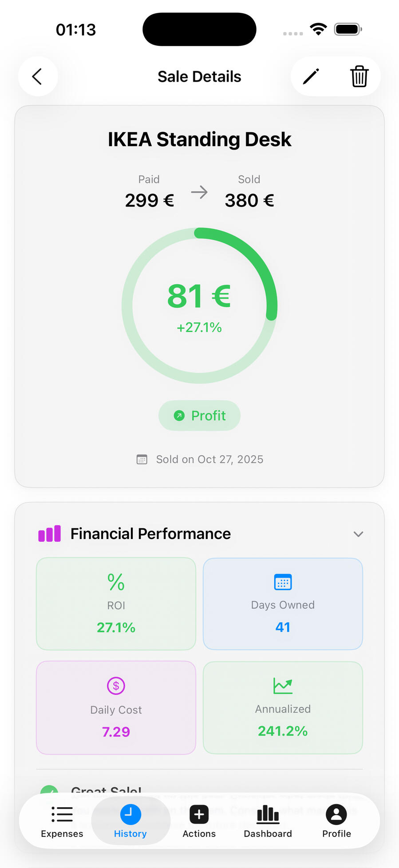This screenshot has height=868, width=399.
Task: Tap the Annualized trend chart icon
Action: pos(283,686)
